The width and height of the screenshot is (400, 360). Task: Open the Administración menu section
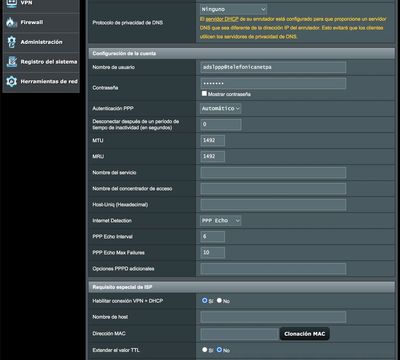[41, 42]
